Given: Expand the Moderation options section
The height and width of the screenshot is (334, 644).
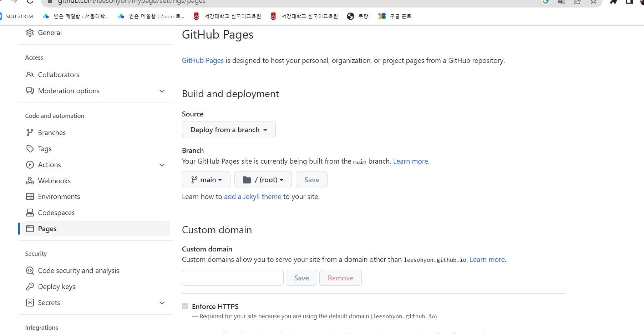Looking at the screenshot, I should coord(162,91).
